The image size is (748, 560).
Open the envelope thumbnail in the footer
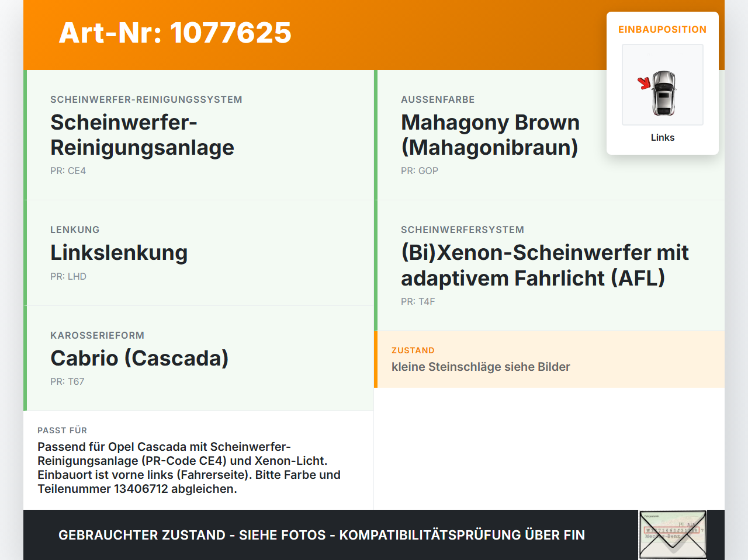[x=673, y=535]
